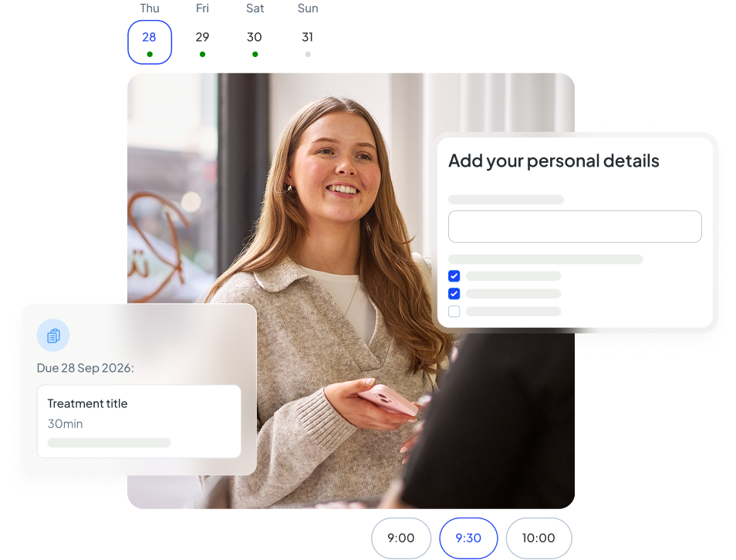Screen dimensions: 736x560
Task: Open the Treatment title card
Action: point(139,421)
